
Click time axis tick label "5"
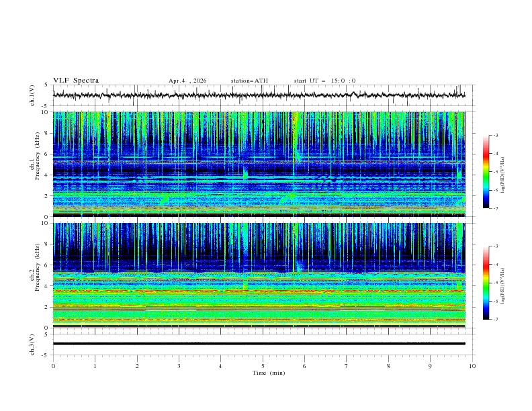pos(263,366)
